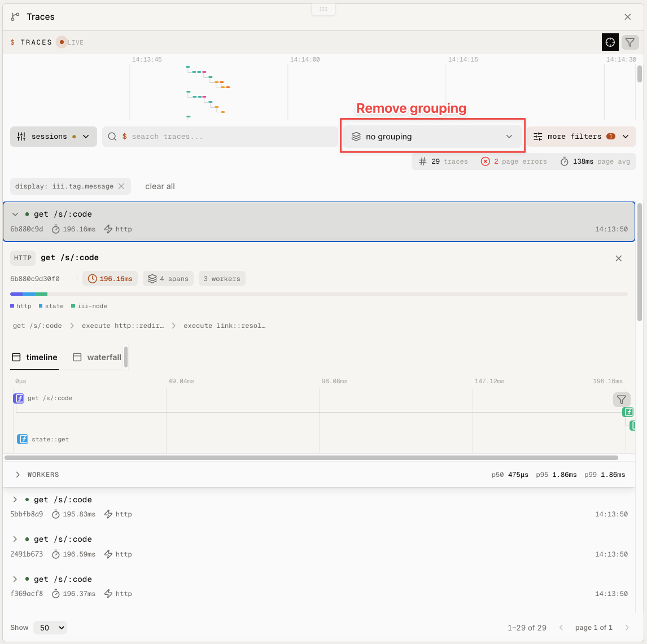Open the Show 50 page size dropdown
The width and height of the screenshot is (647, 644).
coord(50,628)
